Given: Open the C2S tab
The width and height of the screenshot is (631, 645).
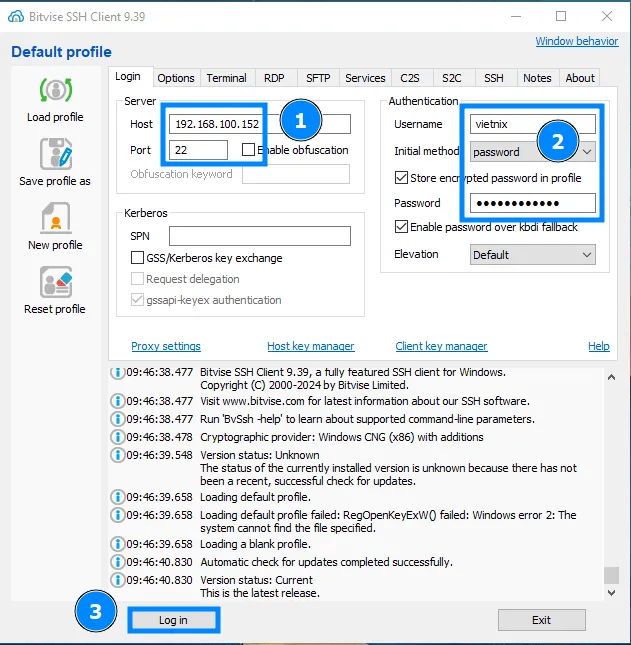Looking at the screenshot, I should [410, 78].
